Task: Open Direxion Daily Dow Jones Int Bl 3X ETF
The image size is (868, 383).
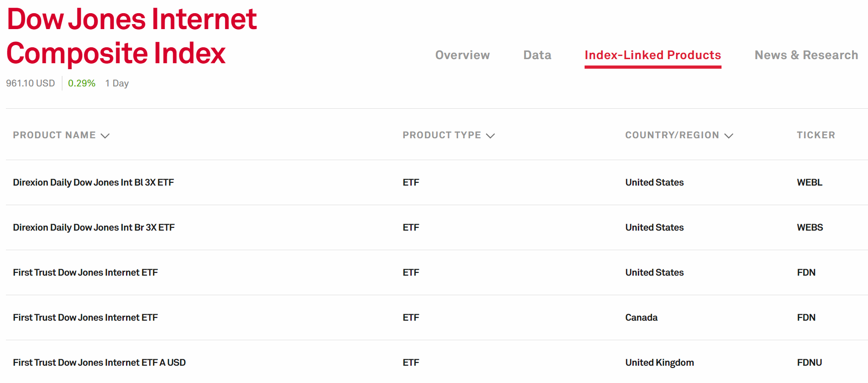Action: point(93,182)
